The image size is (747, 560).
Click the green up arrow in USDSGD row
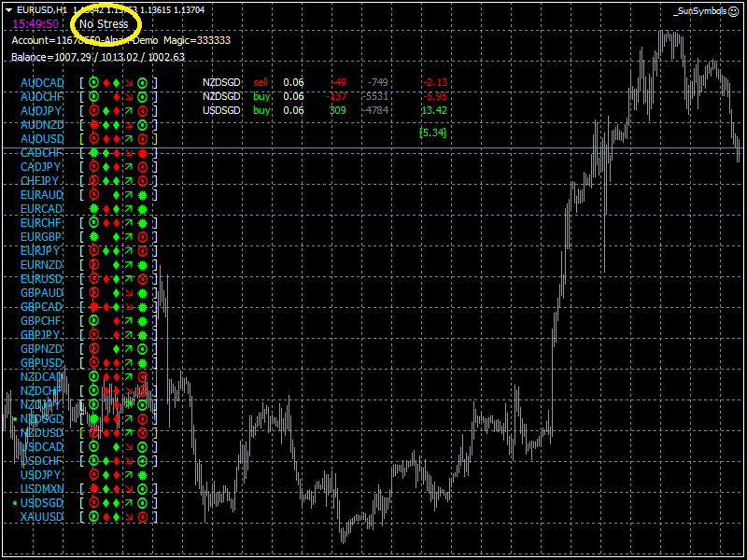click(x=129, y=502)
